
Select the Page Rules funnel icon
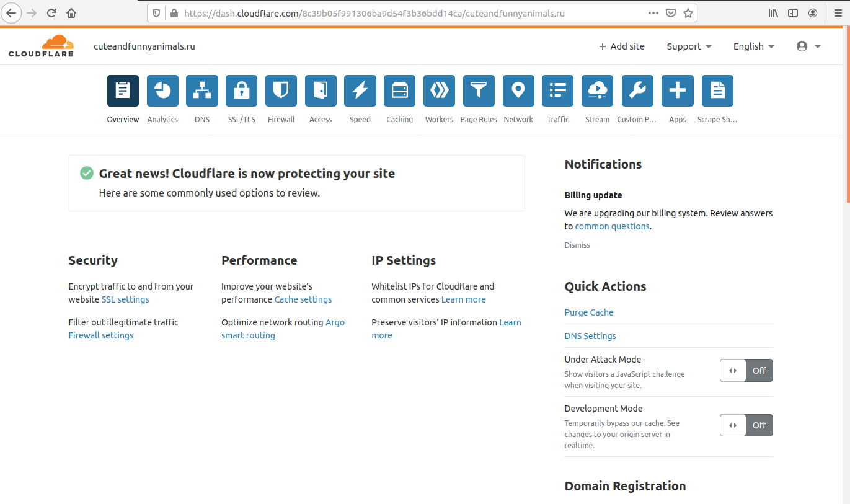click(479, 91)
